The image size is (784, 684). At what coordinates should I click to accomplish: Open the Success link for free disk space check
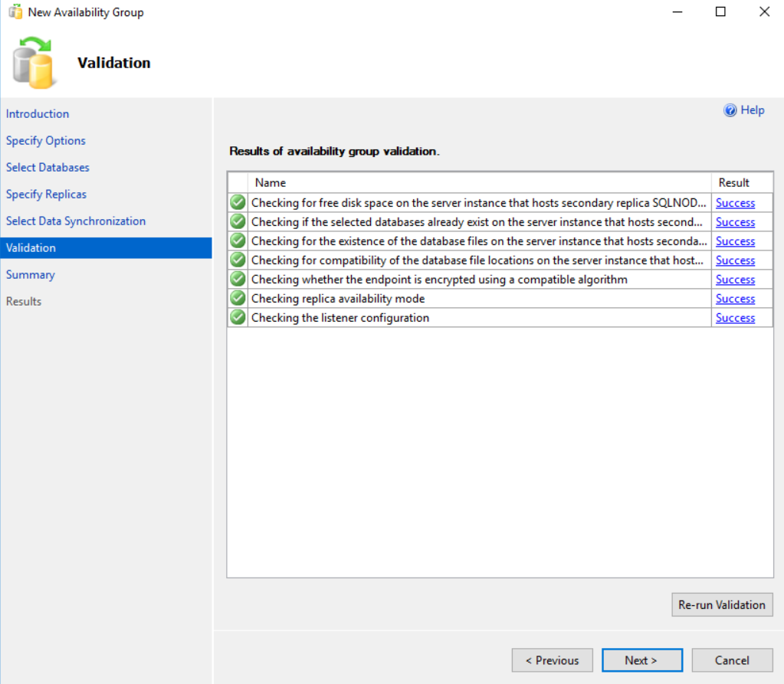coord(735,203)
